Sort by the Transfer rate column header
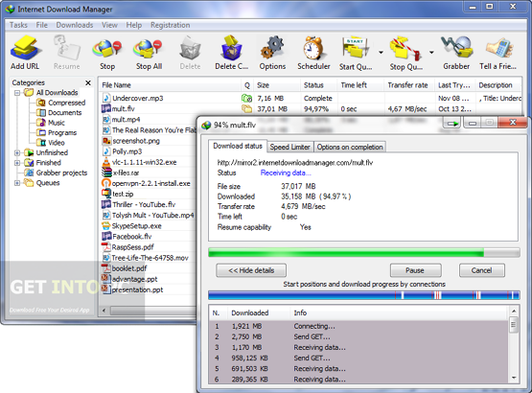Image resolution: width=532 pixels, height=393 pixels. click(408, 85)
